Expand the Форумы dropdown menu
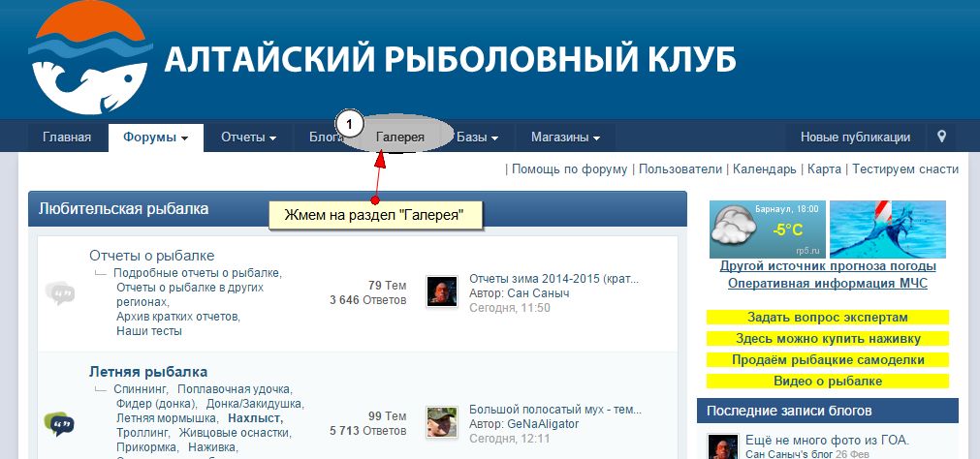This screenshot has height=459, width=980. 156,138
